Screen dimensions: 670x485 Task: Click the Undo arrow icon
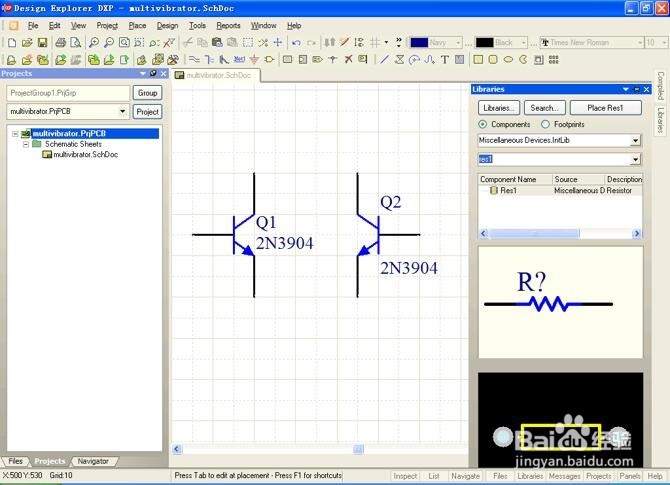tap(296, 42)
